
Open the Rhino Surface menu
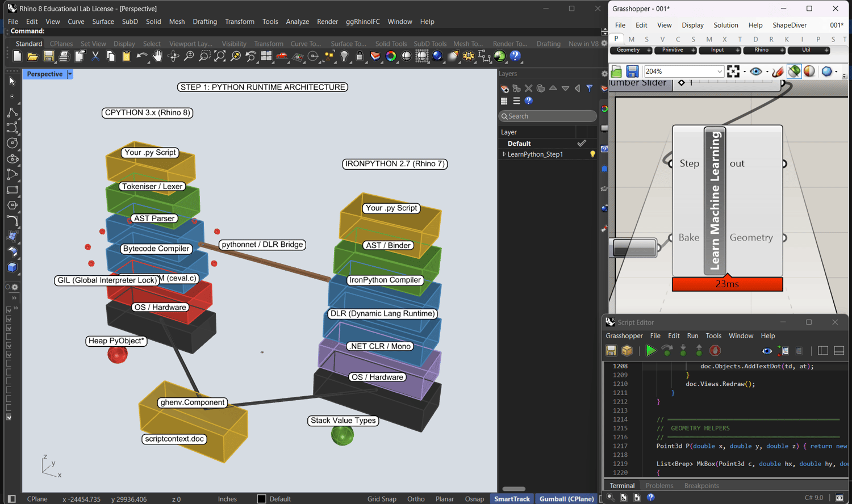click(x=103, y=22)
